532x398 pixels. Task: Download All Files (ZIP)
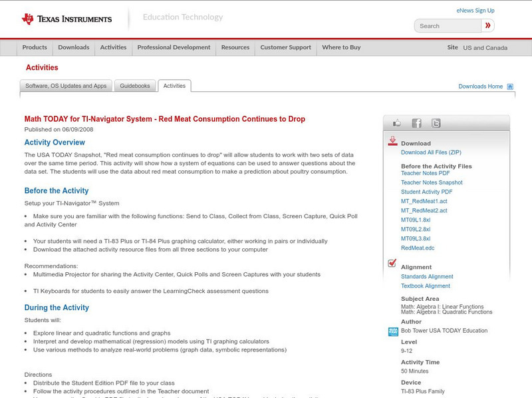coord(431,152)
